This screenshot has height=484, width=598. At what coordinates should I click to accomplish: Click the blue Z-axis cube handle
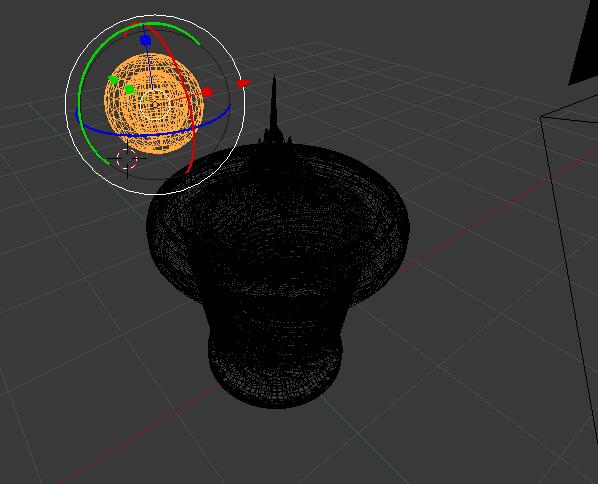click(x=145, y=40)
